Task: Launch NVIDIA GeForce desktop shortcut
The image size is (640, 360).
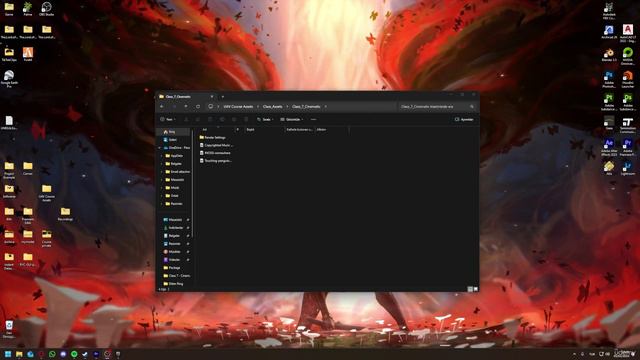Action: click(628, 56)
